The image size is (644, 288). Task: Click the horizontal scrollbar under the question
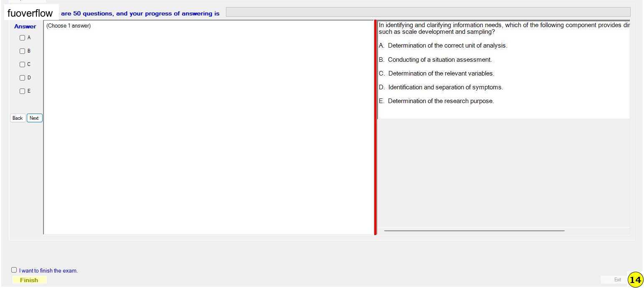click(x=474, y=230)
